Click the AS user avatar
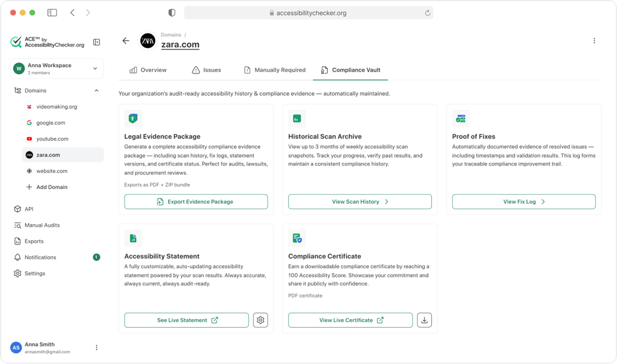This screenshot has width=617, height=364. [x=16, y=347]
